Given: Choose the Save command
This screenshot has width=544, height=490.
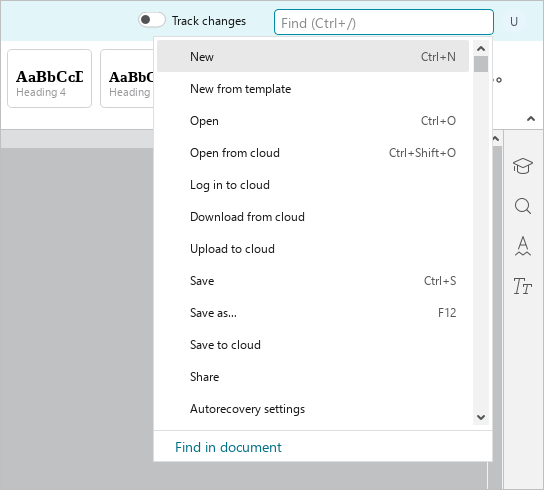Looking at the screenshot, I should 313,281.
